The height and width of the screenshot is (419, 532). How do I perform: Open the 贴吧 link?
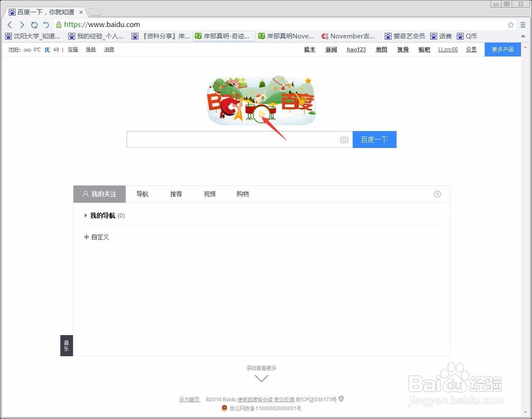click(424, 49)
